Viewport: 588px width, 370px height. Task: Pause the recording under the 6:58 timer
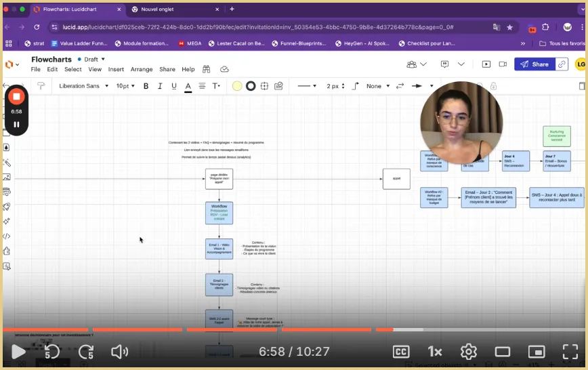[x=16, y=124]
